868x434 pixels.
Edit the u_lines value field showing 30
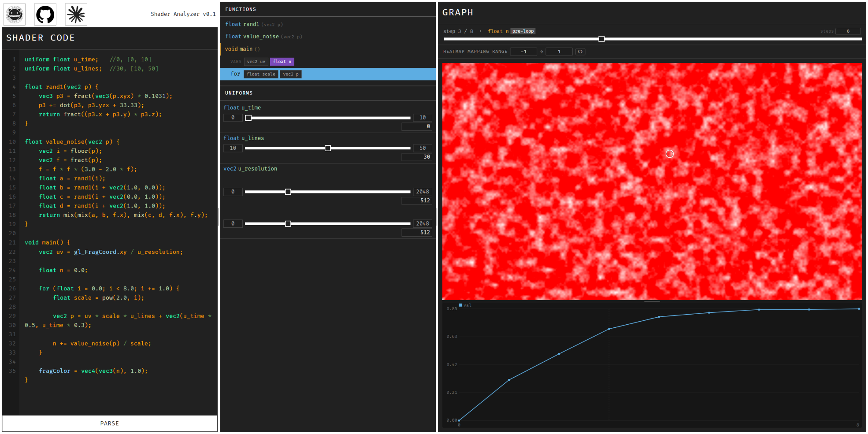(x=417, y=157)
